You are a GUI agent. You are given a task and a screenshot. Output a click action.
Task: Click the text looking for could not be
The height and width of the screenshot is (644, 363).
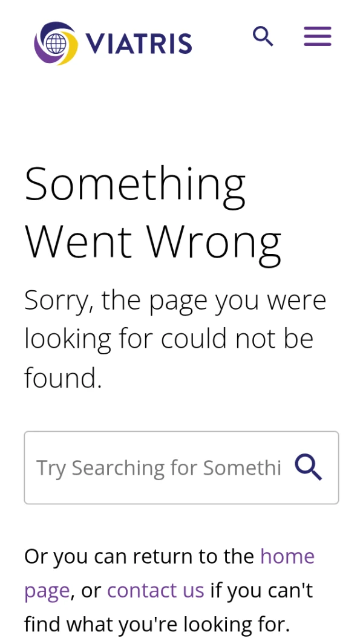point(169,339)
